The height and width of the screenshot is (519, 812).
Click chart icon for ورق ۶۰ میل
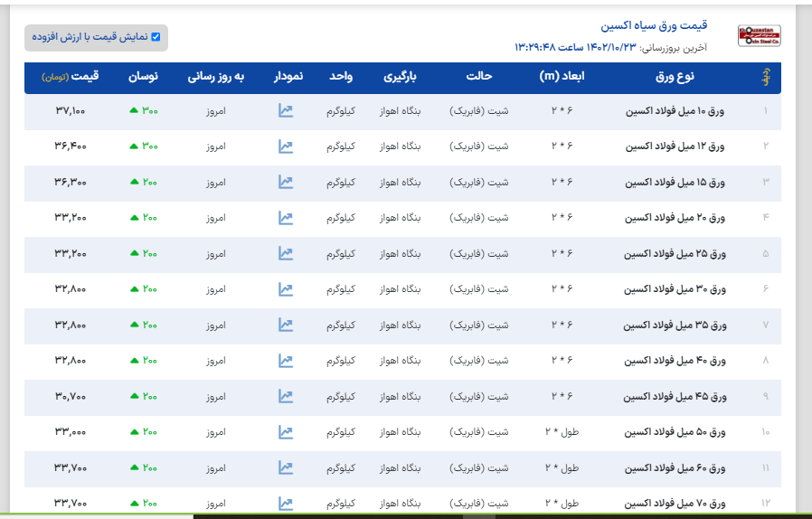(286, 467)
